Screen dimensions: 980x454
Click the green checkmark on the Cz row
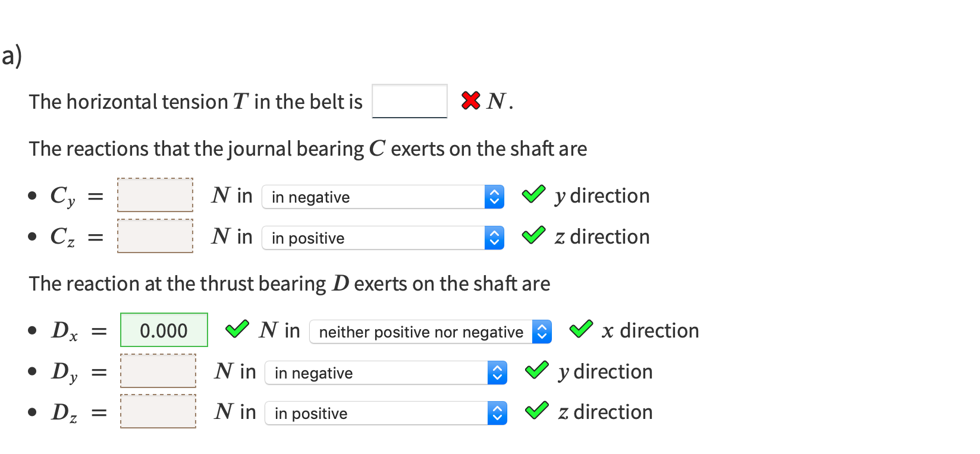(533, 235)
